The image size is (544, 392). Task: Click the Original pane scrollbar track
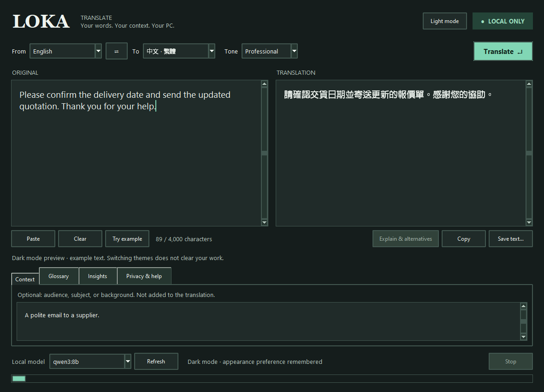coord(264,153)
